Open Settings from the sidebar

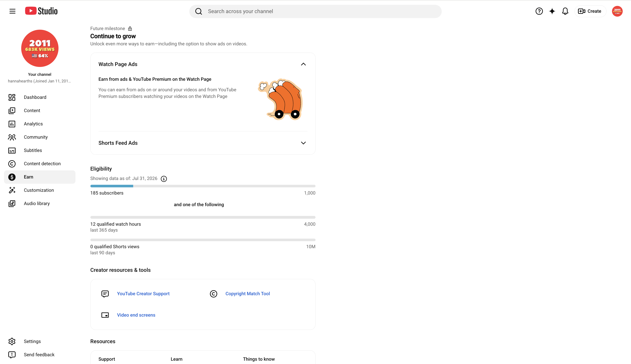point(40,342)
